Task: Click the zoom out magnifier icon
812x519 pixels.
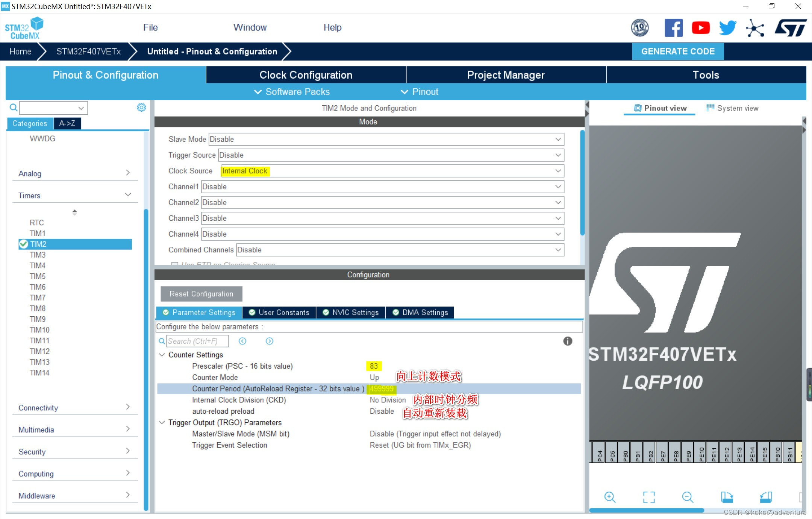Action: [x=688, y=497]
